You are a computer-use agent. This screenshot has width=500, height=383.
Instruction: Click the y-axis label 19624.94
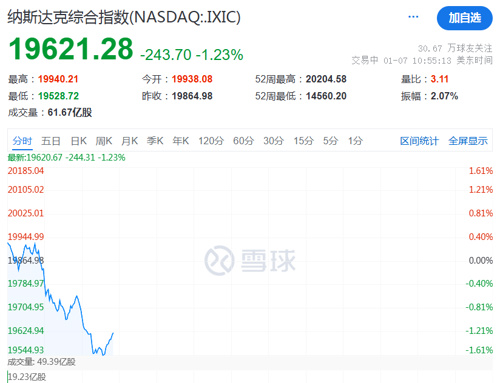pyautogui.click(x=26, y=331)
